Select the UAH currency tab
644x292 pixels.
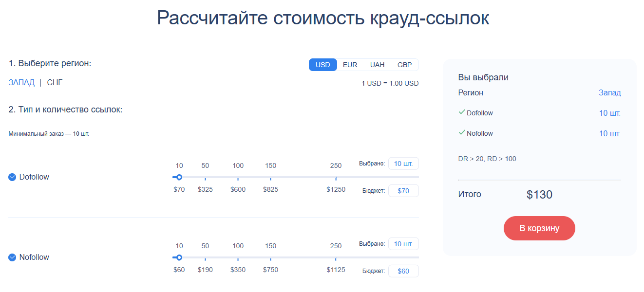377,64
